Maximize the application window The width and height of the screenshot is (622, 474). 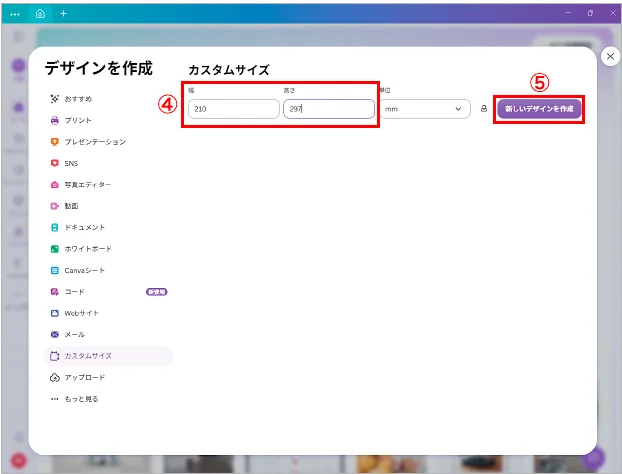pyautogui.click(x=590, y=13)
